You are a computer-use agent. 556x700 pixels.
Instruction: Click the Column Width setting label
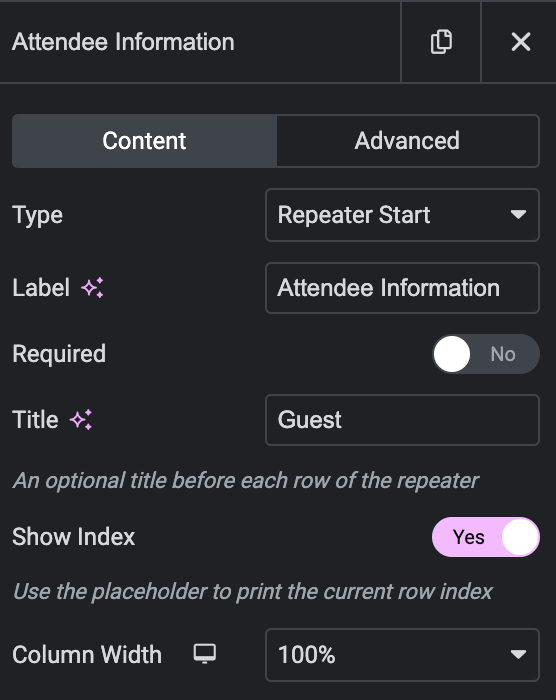click(x=87, y=655)
